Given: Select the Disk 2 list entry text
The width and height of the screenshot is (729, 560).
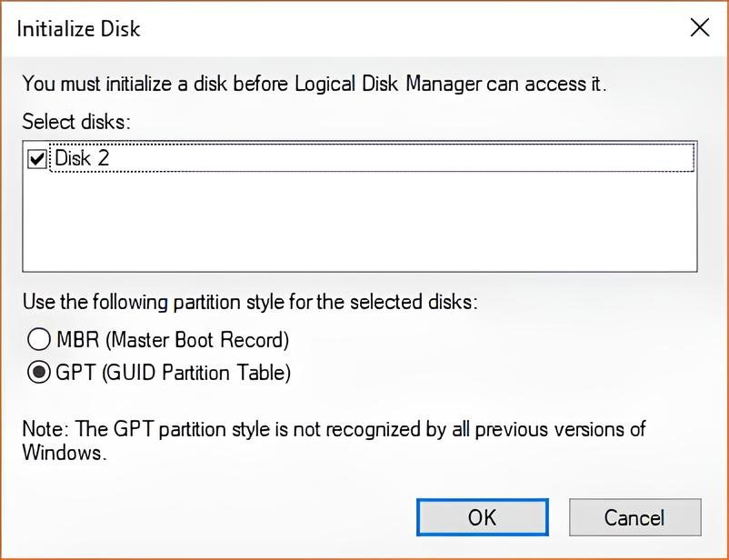Looking at the screenshot, I should coord(82,158).
